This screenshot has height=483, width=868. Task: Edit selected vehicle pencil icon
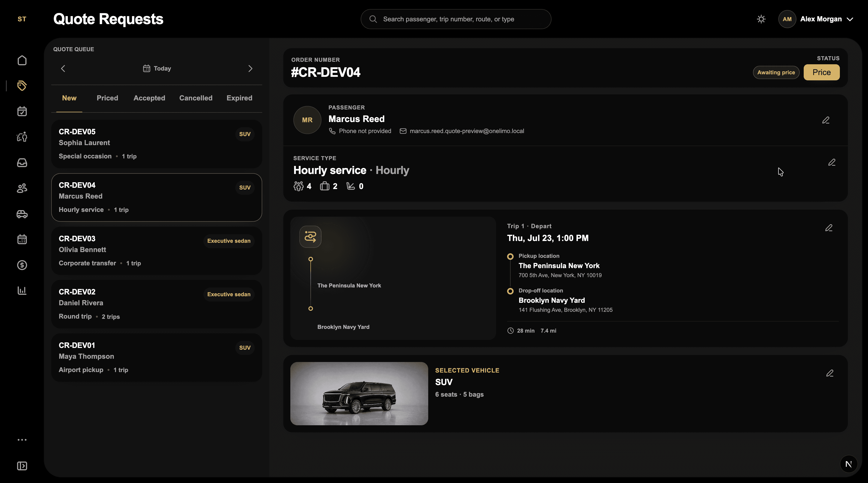point(830,373)
